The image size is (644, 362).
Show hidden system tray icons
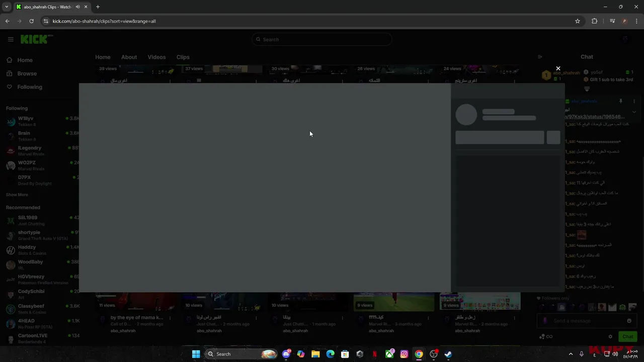571,354
